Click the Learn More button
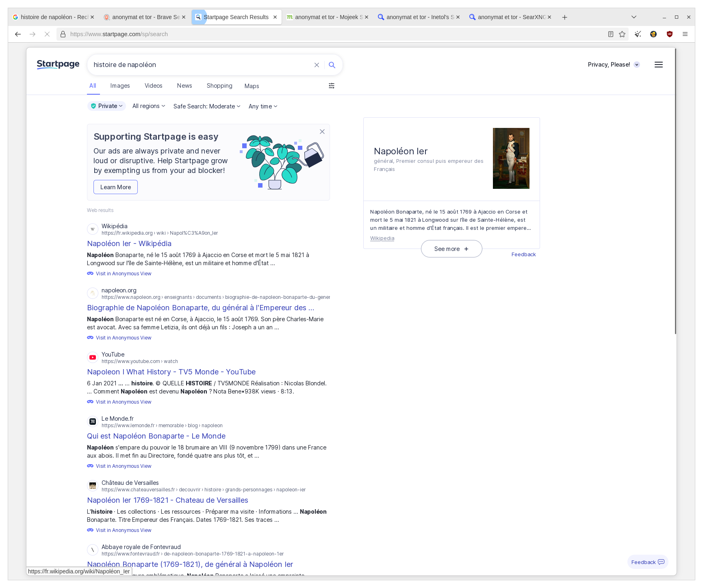Screen dimensions: 703x588 pos(115,187)
